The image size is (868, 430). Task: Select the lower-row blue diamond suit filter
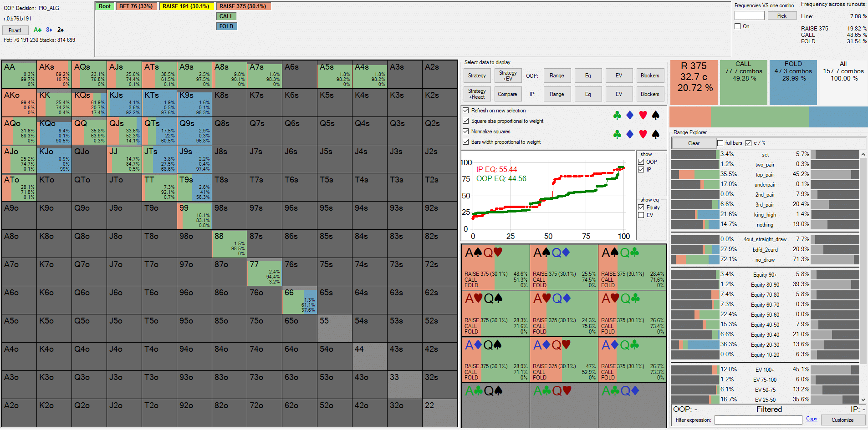(630, 134)
